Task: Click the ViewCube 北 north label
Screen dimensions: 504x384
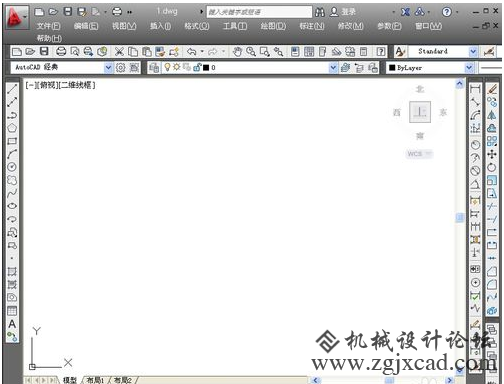Action: 420,89
